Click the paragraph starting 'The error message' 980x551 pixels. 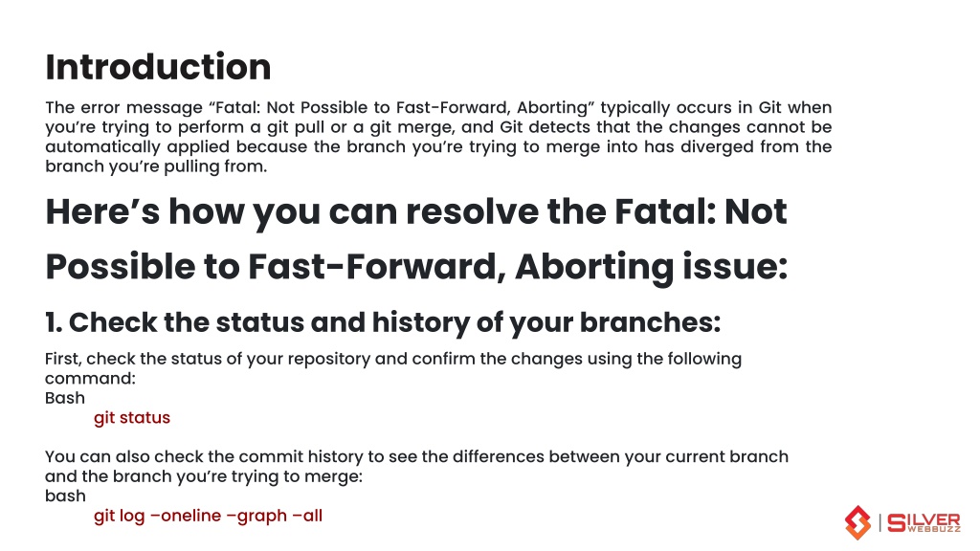click(x=438, y=137)
